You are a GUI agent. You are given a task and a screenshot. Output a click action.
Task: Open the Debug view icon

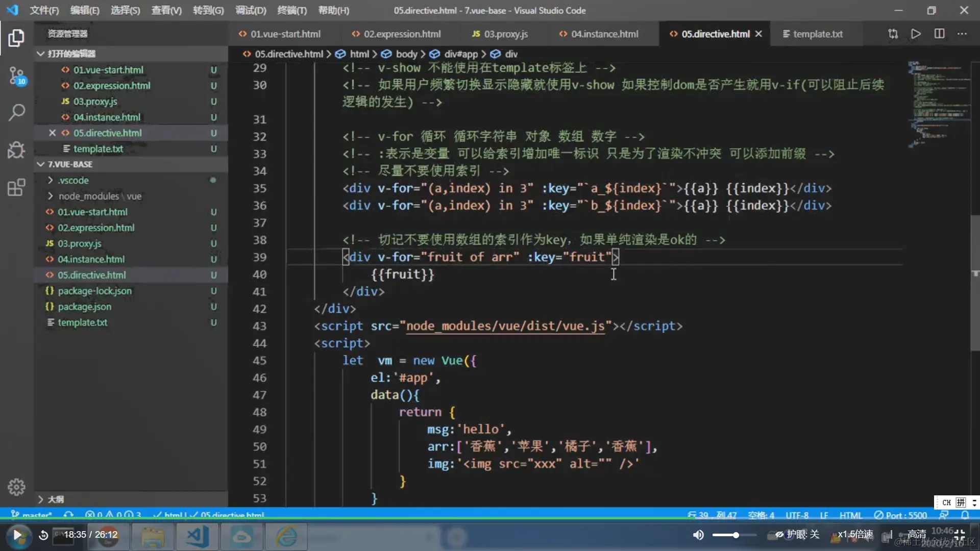16,150
